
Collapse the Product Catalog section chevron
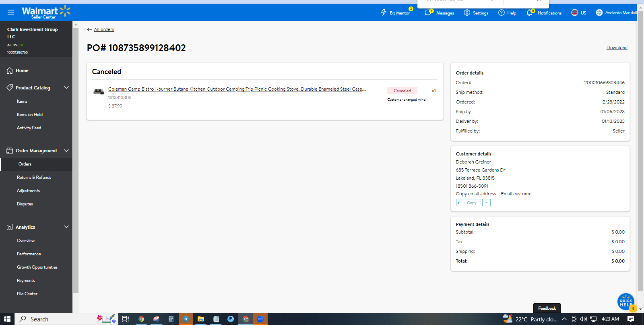tap(66, 87)
